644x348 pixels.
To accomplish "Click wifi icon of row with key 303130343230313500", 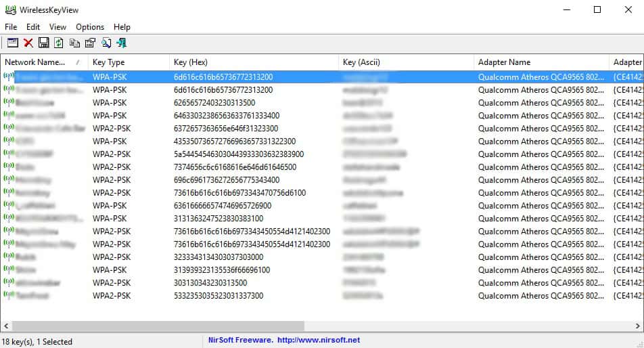I will pos(9,282).
